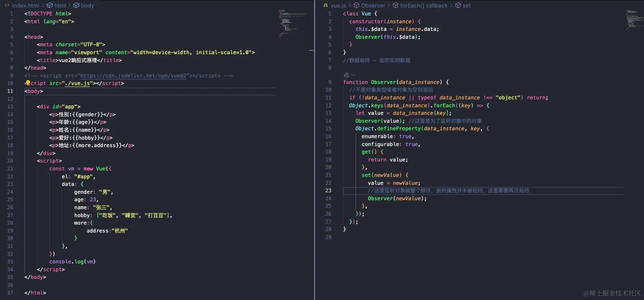Screen dimensions: 644x300
Task: Open the forEach() callback breadcrumb item
Action: [x=424, y=5]
